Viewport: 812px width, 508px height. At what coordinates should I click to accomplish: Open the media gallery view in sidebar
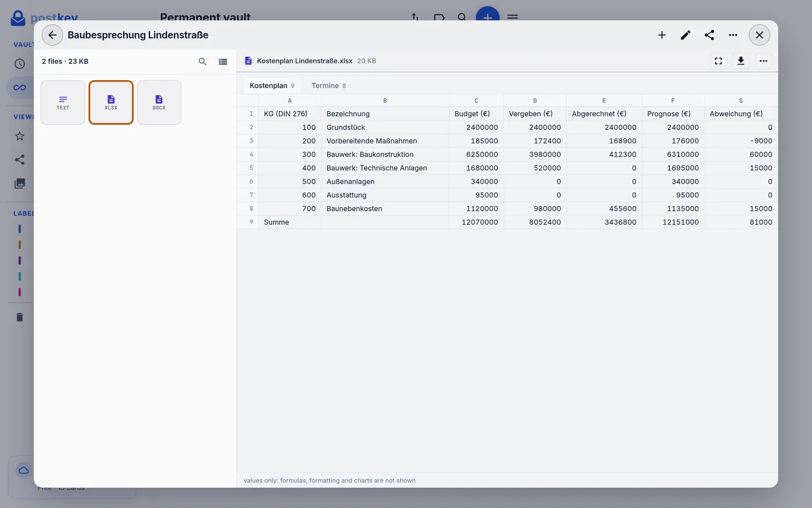coord(20,183)
